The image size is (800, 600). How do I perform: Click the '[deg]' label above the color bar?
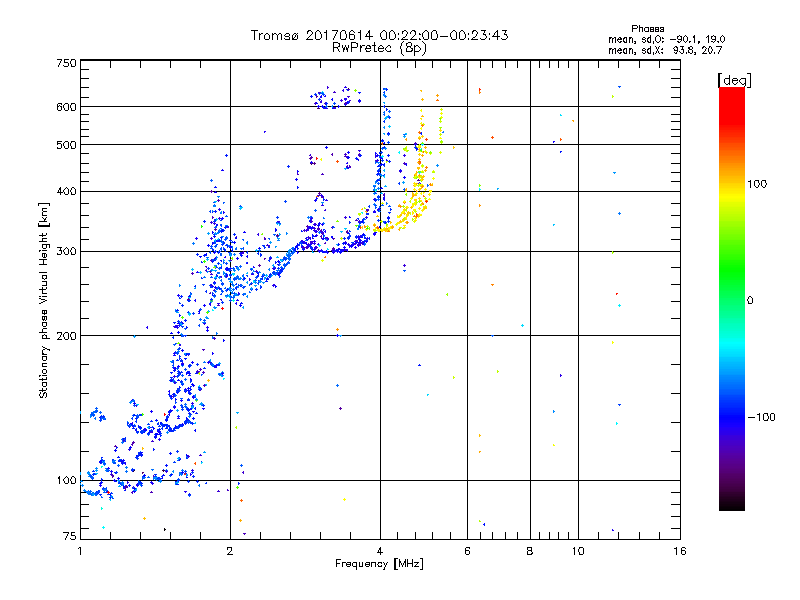[734, 81]
